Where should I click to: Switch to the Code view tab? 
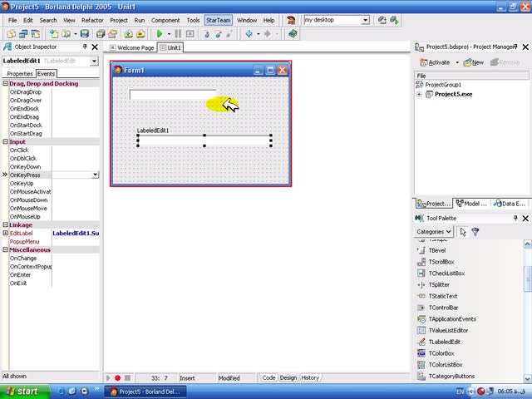pos(268,377)
